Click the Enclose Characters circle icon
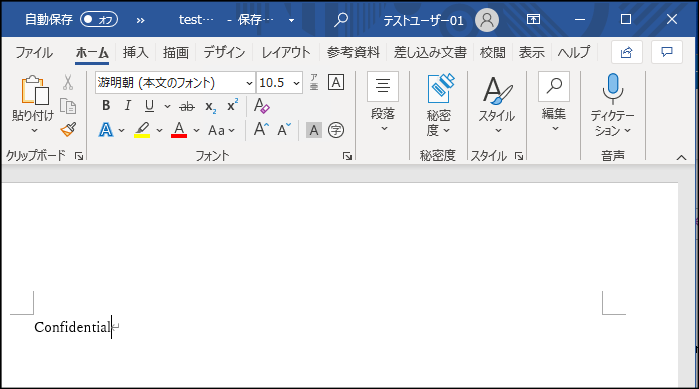The height and width of the screenshot is (389, 699). (x=336, y=130)
